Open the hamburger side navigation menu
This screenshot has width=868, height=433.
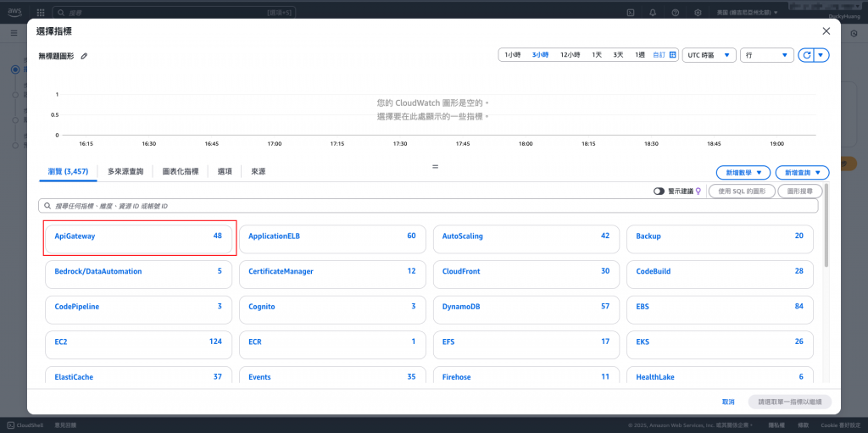[14, 33]
